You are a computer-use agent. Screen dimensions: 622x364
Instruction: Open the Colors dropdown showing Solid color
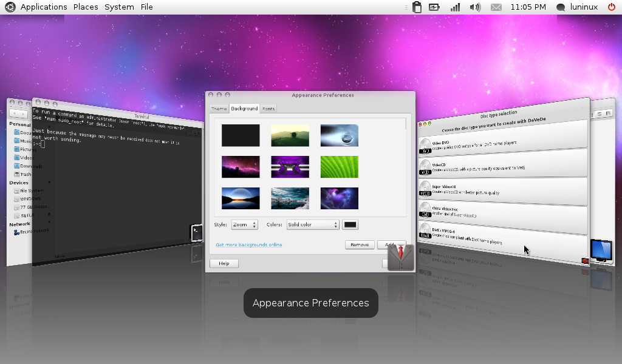(x=312, y=224)
